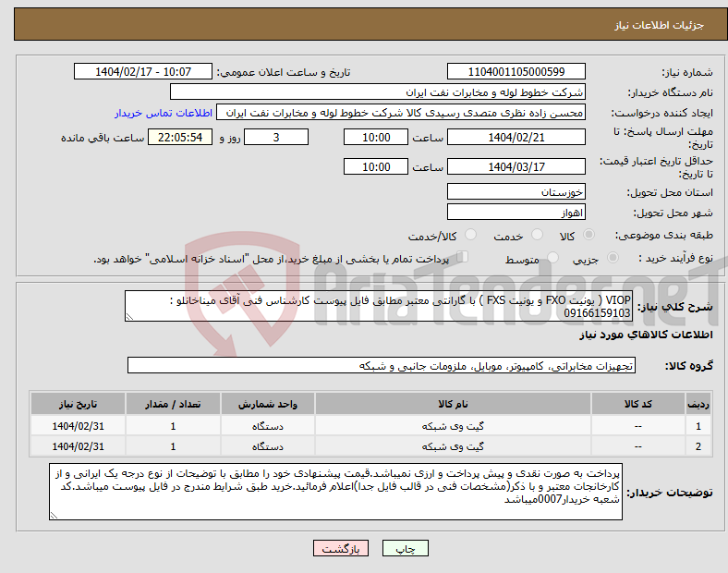Click the اطلاعات کالاهای مورد نیاز heading
Screen dimensions: 728x573
[x=646, y=335]
